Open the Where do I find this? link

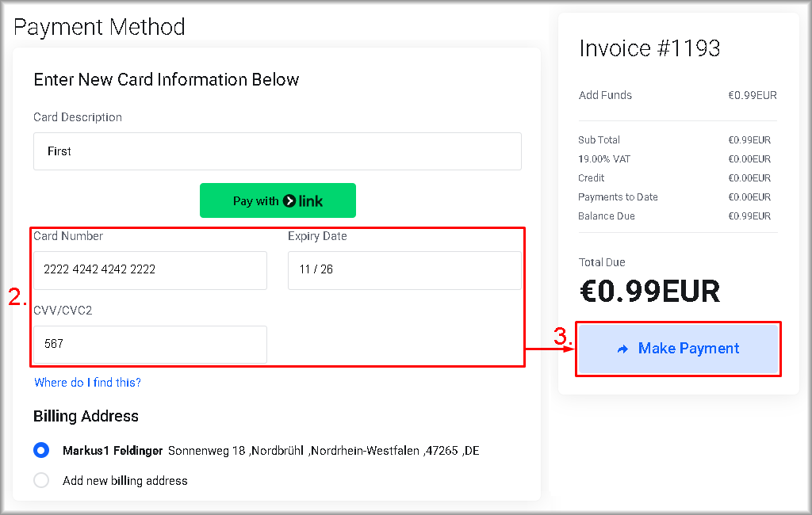tap(87, 383)
